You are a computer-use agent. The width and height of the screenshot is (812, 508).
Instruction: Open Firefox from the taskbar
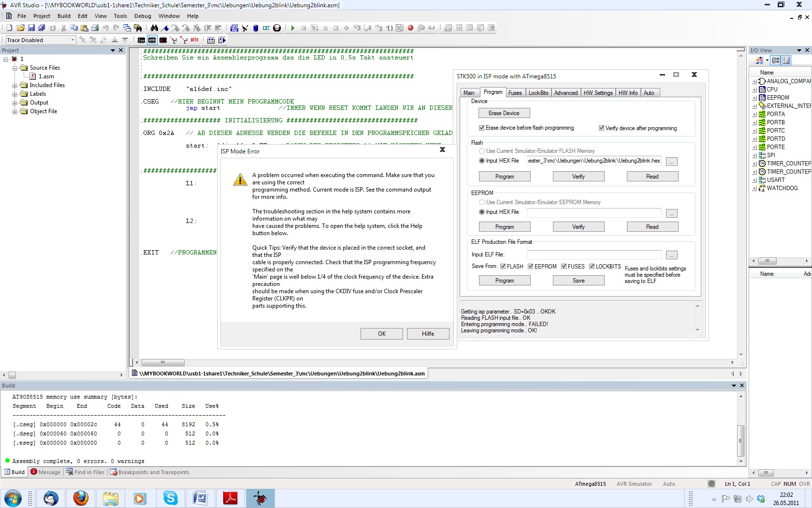(x=81, y=498)
